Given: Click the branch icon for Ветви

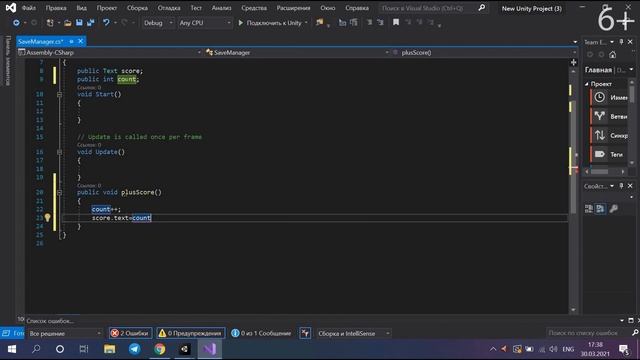Looking at the screenshot, I should [600, 116].
